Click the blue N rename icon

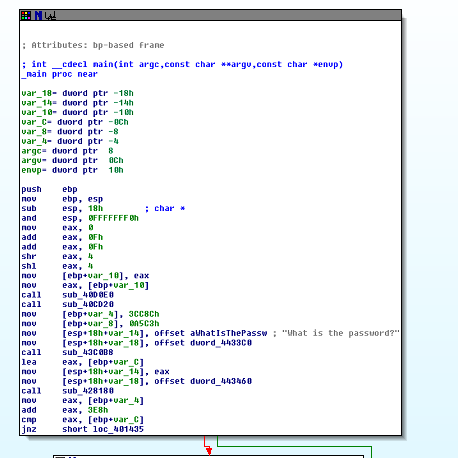(38, 15)
